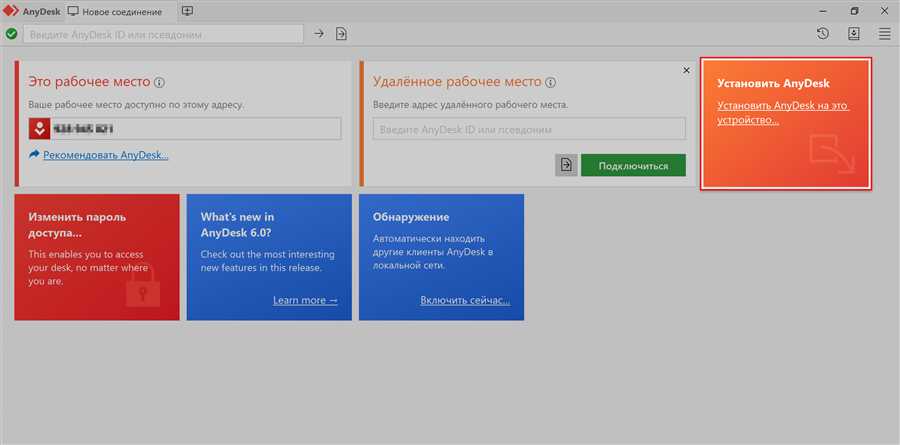Image resolution: width=900 pixels, height=445 pixels.
Task: Click the install arrow graphic in orange tile
Action: (832, 153)
